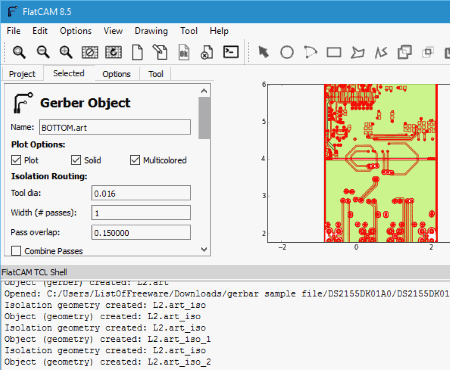Open the command line shell icon
450x370 pixels.
click(231, 52)
